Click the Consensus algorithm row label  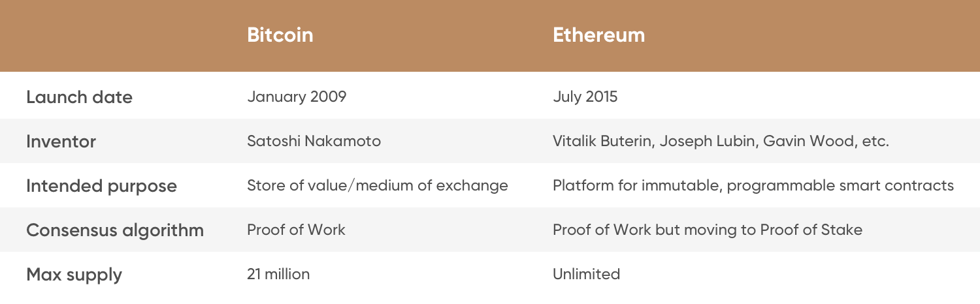(115, 230)
